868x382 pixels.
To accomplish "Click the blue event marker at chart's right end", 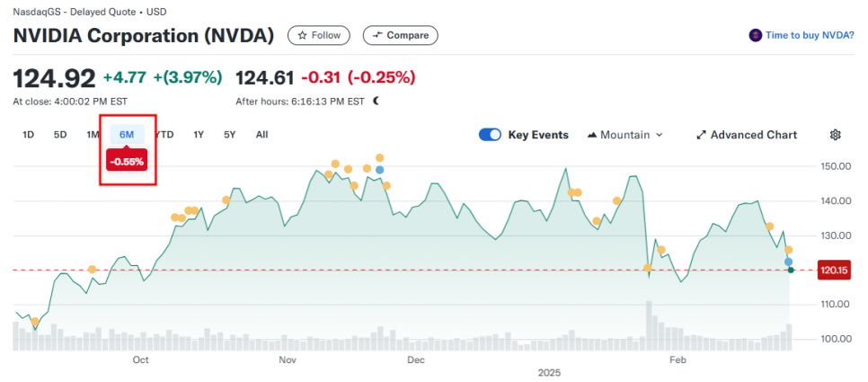I will coord(788,262).
